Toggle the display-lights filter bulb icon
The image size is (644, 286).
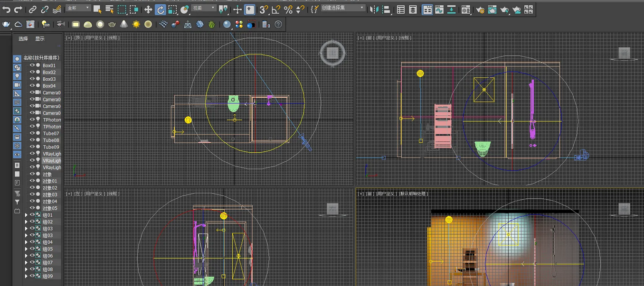17,76
